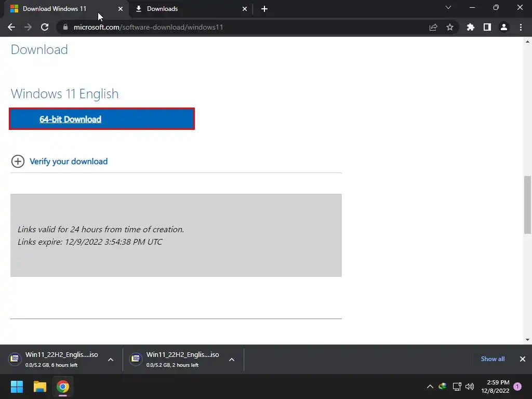Click the 'Links valid for 24 hours' text
This screenshot has width=532, height=399.
click(x=101, y=229)
